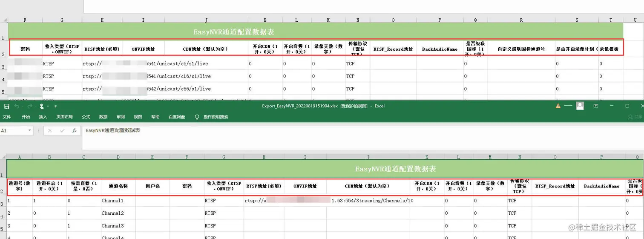
Task: Click BackAudioName header in front window
Action: coord(601,186)
